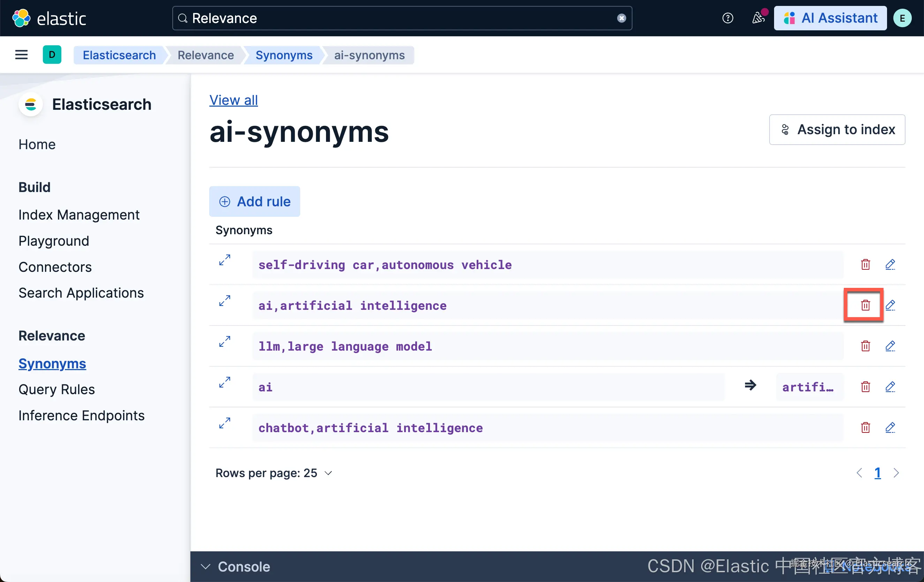
Task: Edit the chatbot,artificial intelligence rule
Action: coord(890,427)
